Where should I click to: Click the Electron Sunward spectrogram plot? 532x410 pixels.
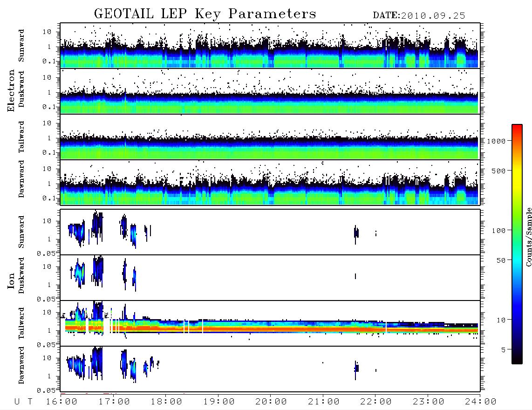point(270,46)
